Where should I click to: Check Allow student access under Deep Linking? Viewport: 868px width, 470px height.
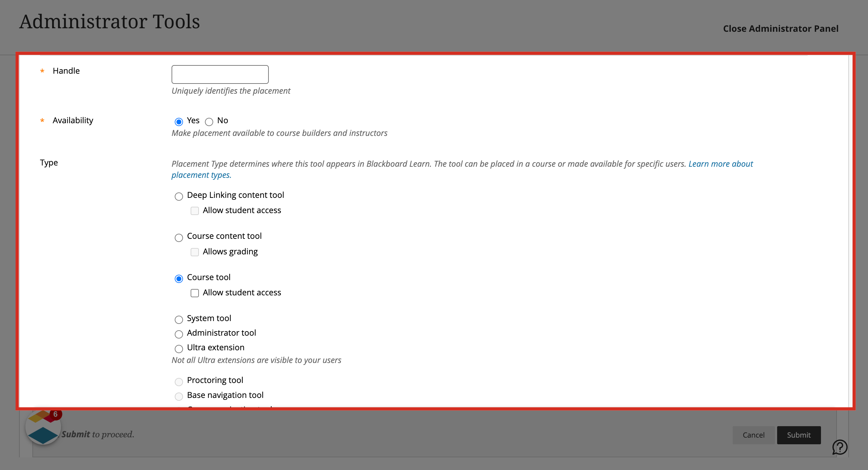point(195,211)
